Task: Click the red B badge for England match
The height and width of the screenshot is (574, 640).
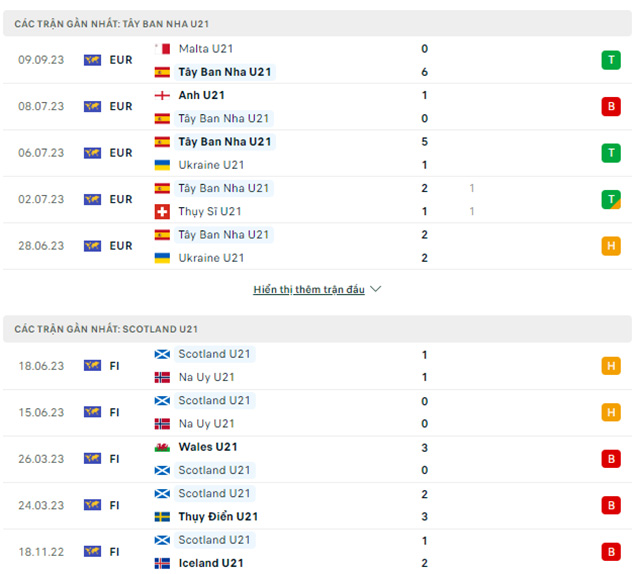Action: pos(611,106)
